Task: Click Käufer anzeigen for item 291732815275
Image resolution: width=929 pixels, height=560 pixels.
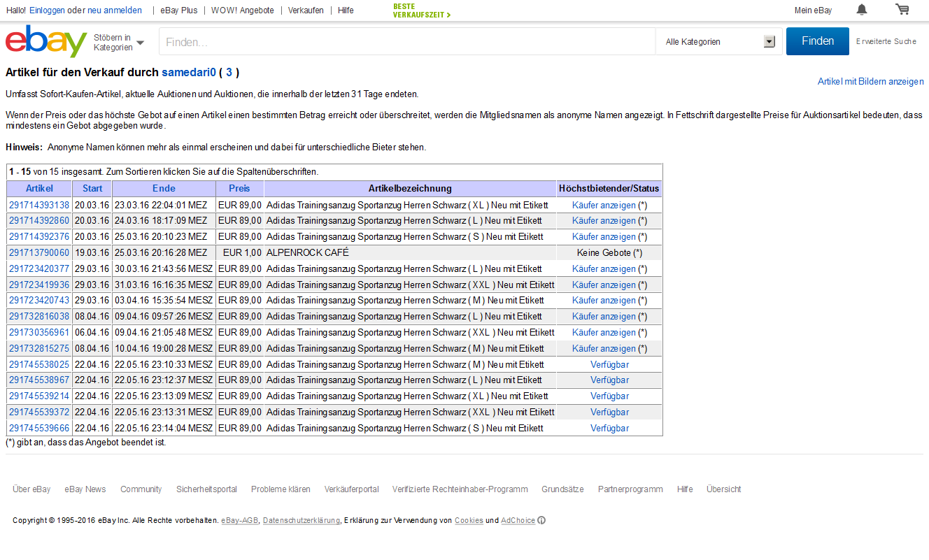Action: [604, 348]
